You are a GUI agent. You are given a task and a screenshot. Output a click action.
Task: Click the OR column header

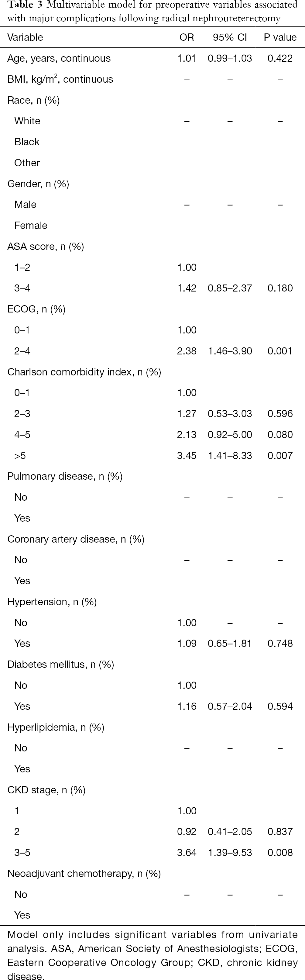pos(187,37)
